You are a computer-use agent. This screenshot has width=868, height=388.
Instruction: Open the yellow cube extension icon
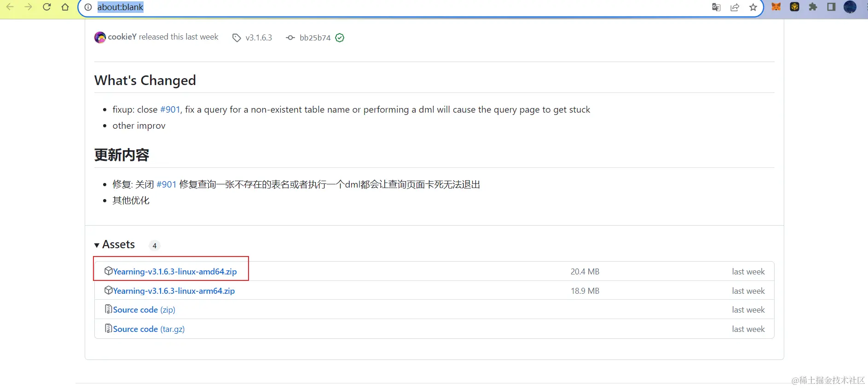794,7
